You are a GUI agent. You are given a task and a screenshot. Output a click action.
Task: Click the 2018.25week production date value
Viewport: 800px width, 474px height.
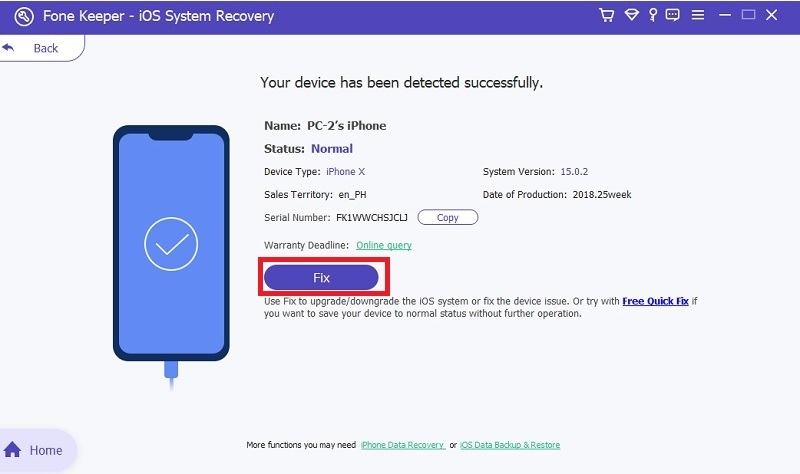coord(602,195)
